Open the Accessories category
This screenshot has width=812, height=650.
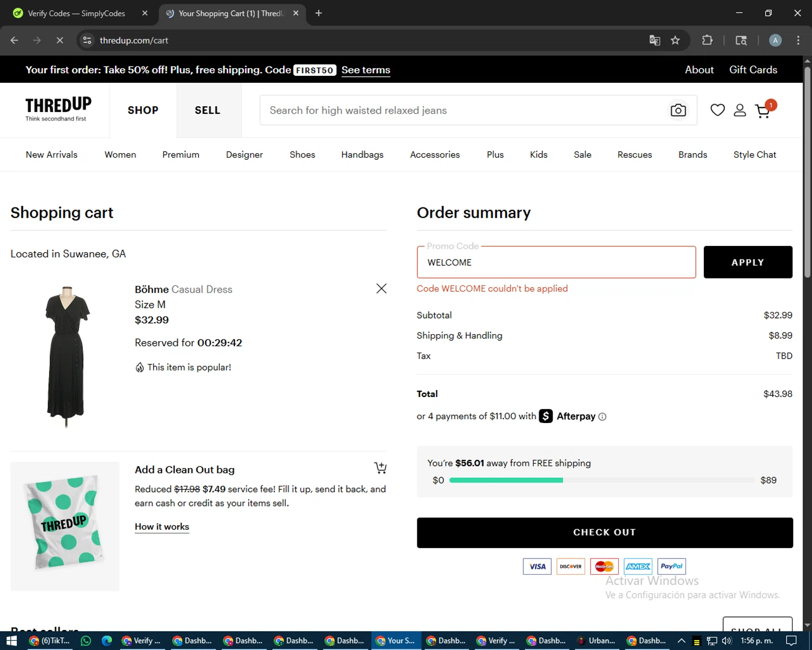pos(435,154)
